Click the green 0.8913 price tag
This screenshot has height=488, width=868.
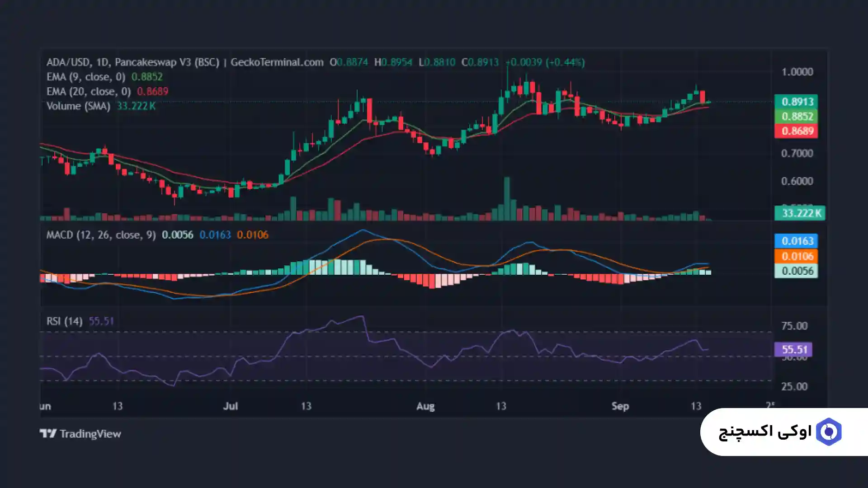796,102
